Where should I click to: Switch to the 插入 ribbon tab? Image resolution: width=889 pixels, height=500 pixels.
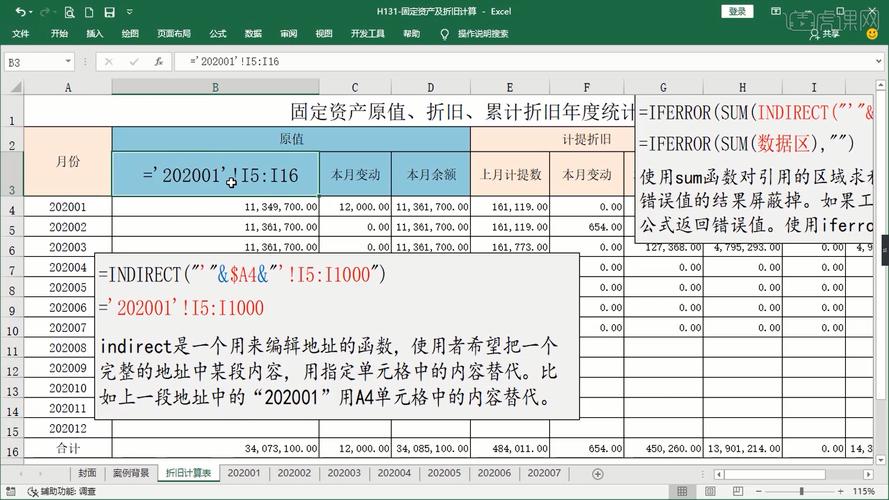(95, 33)
